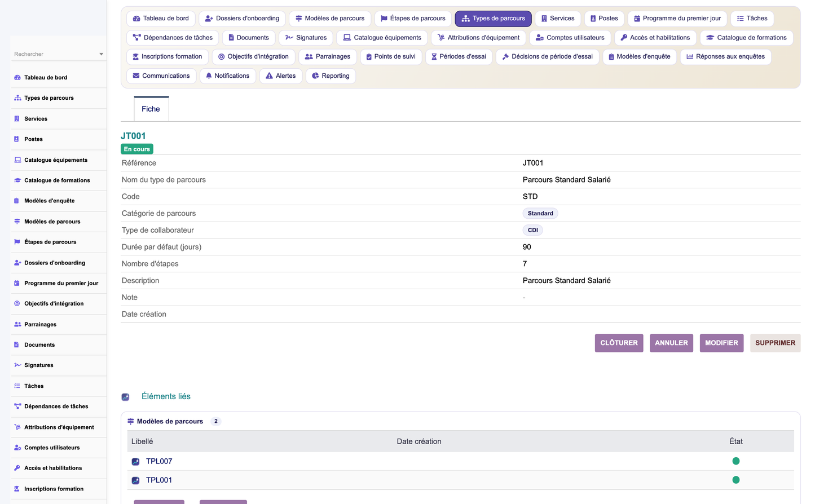Image resolution: width=815 pixels, height=504 pixels.
Task: Click the Éléments liés section icon
Action: click(x=125, y=397)
